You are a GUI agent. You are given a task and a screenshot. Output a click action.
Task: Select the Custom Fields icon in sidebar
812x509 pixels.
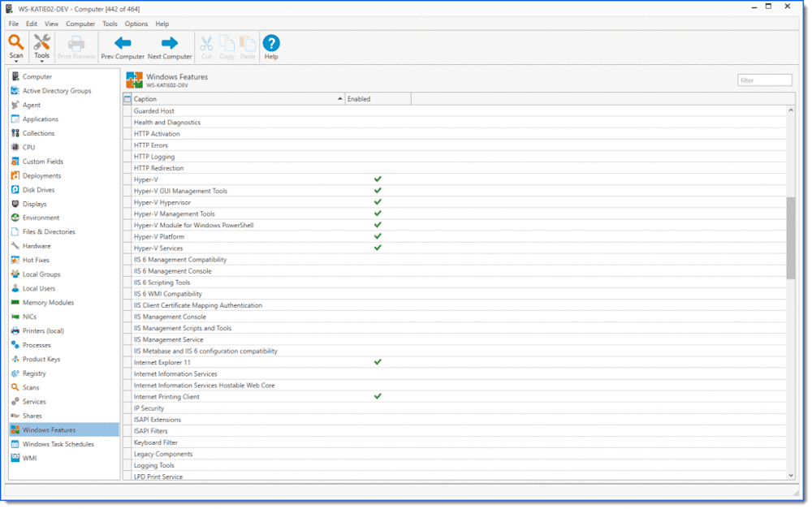tap(15, 162)
